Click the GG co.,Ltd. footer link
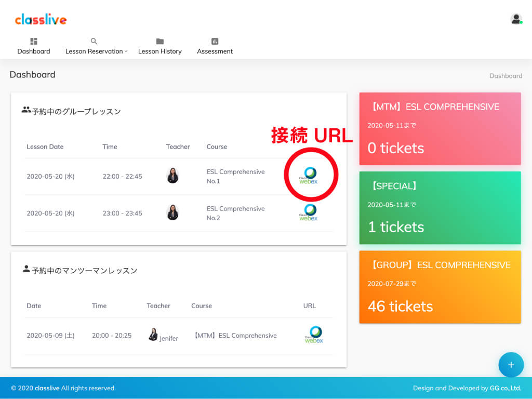The image size is (532, 399). [x=505, y=388]
